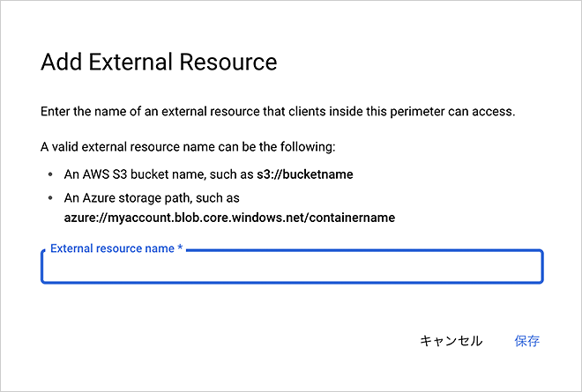Click the required asterisk in the field label
The height and width of the screenshot is (392, 582).
pos(180,248)
